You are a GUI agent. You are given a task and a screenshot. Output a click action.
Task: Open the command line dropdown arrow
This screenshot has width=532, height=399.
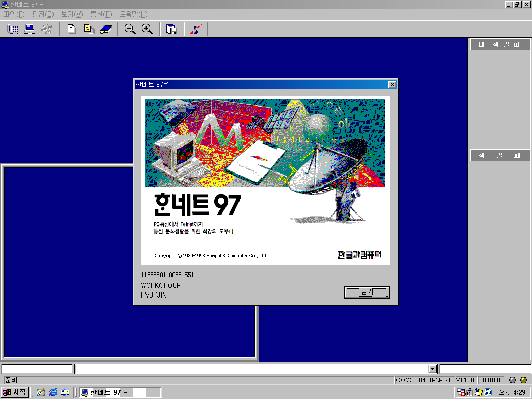click(433, 369)
